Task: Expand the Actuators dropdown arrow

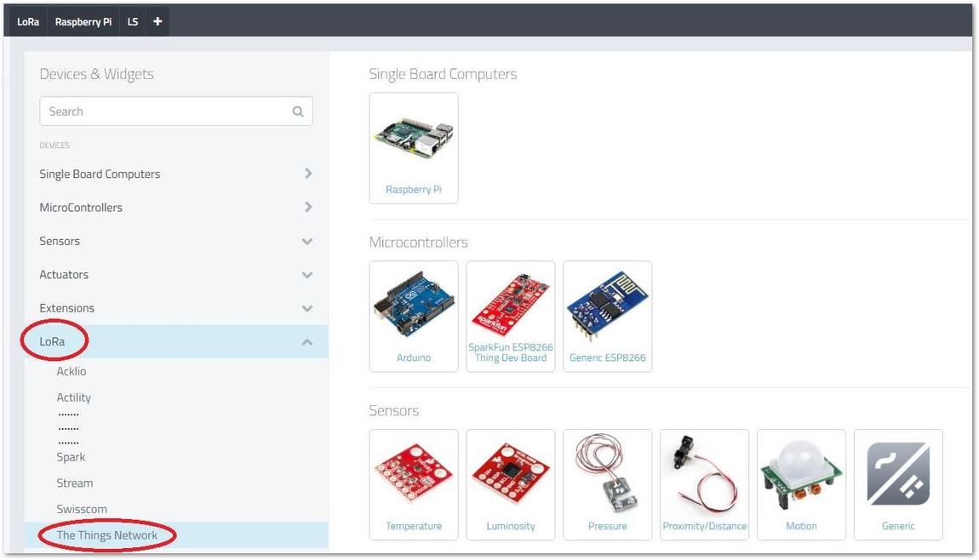Action: (x=307, y=275)
